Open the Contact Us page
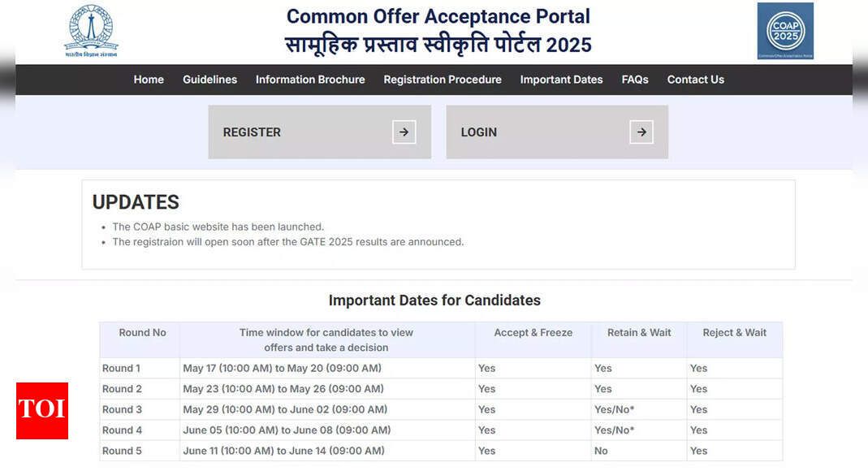Viewport: 868px width, 471px height. point(695,80)
